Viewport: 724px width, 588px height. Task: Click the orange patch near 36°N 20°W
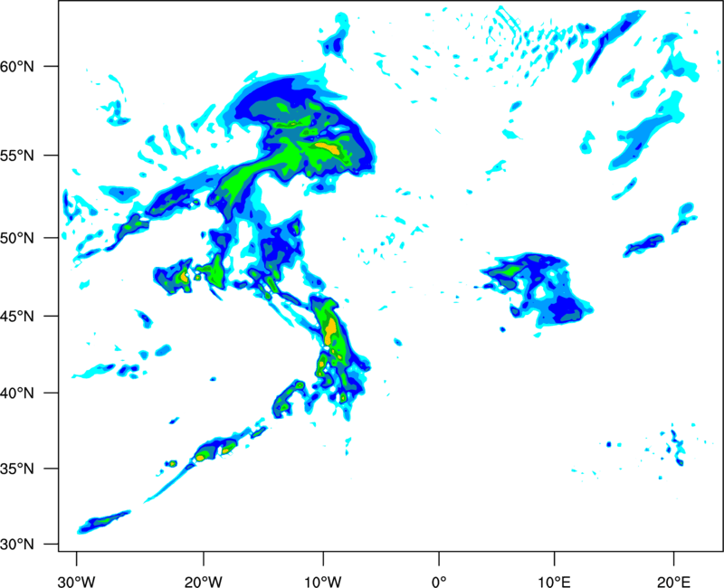tap(200, 458)
